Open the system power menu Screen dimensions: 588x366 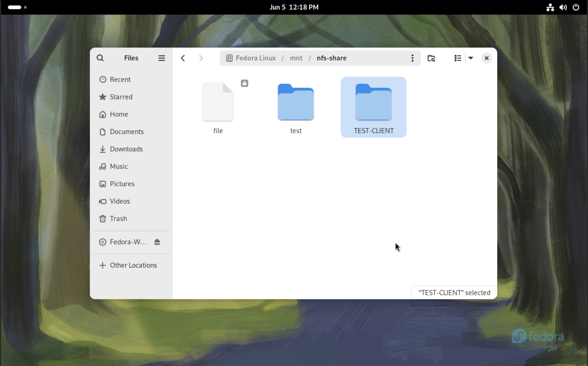(576, 7)
